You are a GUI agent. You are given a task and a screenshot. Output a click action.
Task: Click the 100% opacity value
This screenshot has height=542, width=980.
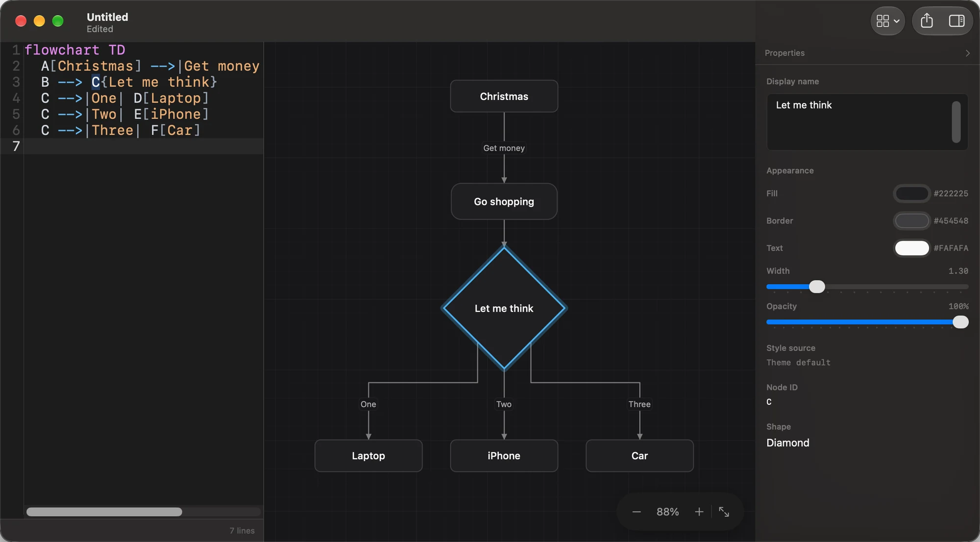[958, 306]
